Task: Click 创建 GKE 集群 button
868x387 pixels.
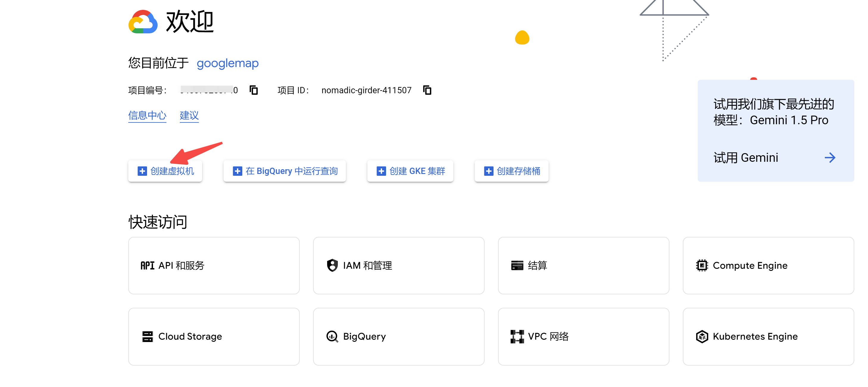Action: click(410, 171)
